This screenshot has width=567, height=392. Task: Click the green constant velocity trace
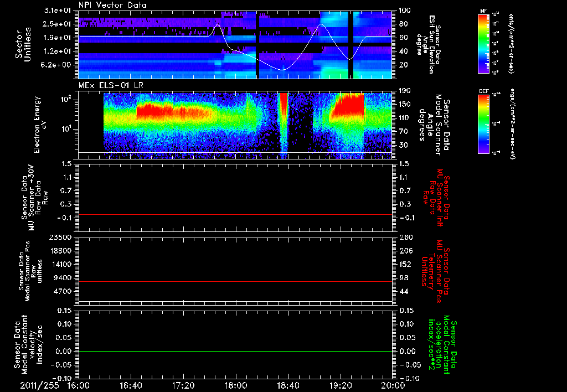point(235,351)
